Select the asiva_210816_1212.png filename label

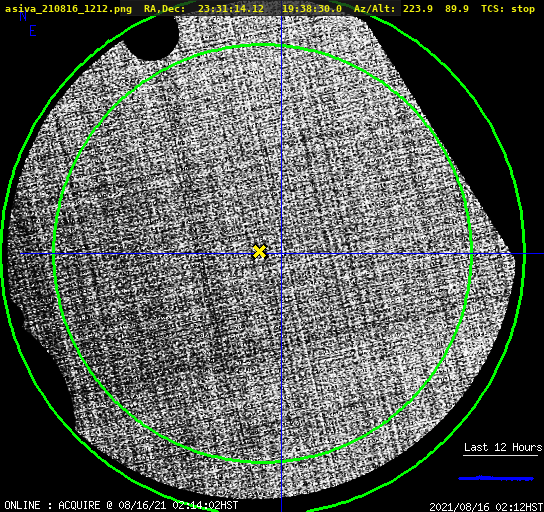(68, 9)
